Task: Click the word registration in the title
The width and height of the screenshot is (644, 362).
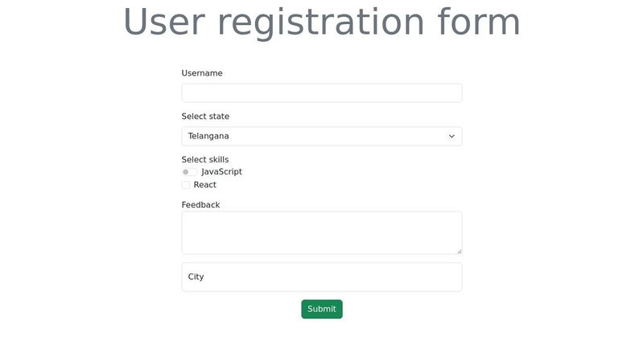Action: pyautogui.click(x=321, y=23)
